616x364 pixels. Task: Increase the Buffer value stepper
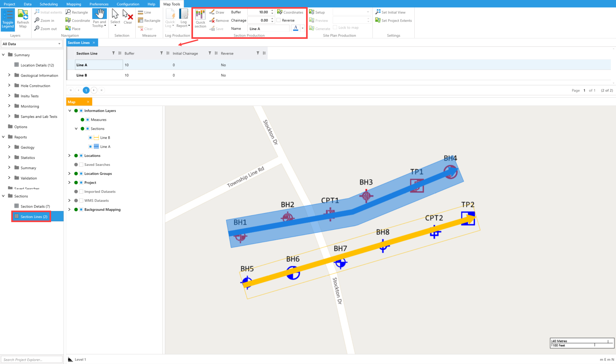point(272,11)
